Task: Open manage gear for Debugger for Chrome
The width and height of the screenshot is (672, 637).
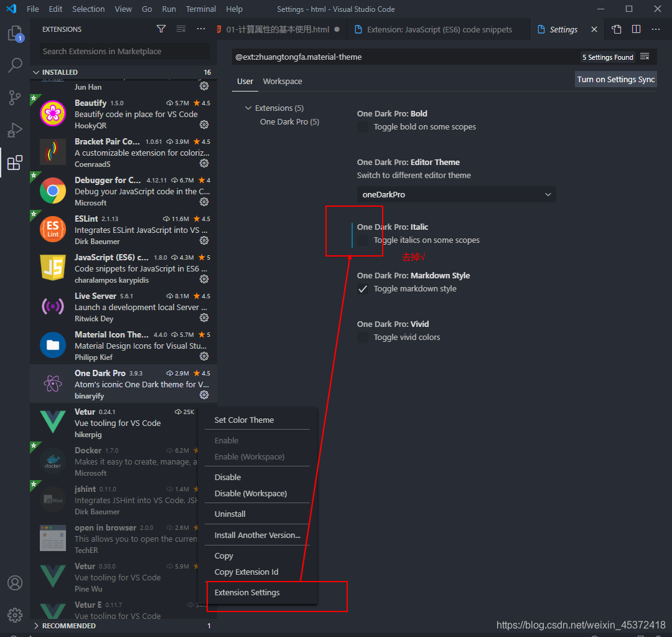Action: coord(204,202)
